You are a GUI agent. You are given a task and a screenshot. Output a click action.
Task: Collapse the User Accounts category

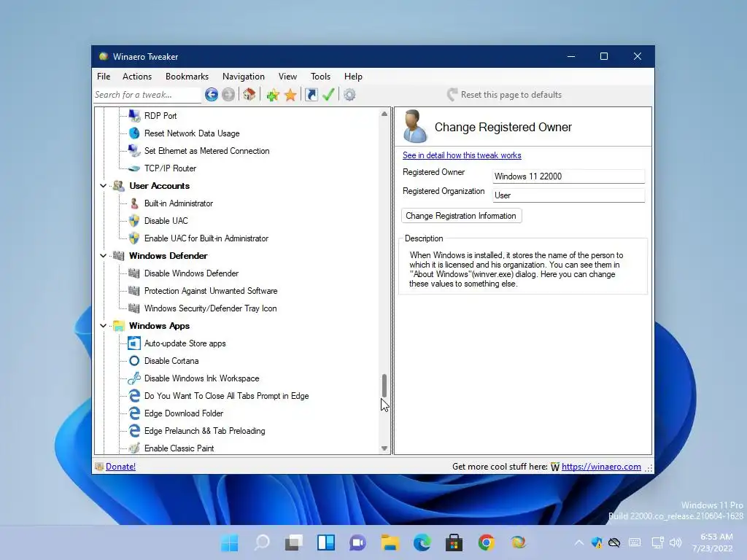tap(103, 186)
